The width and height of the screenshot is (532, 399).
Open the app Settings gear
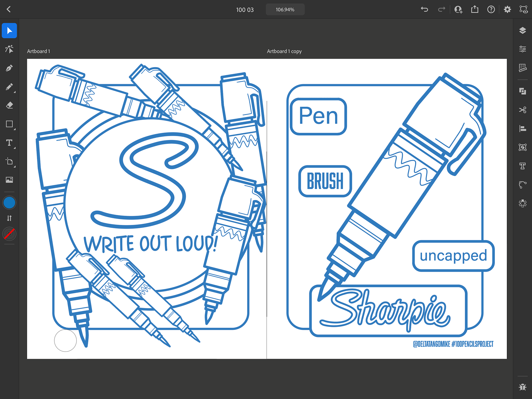(x=507, y=9)
